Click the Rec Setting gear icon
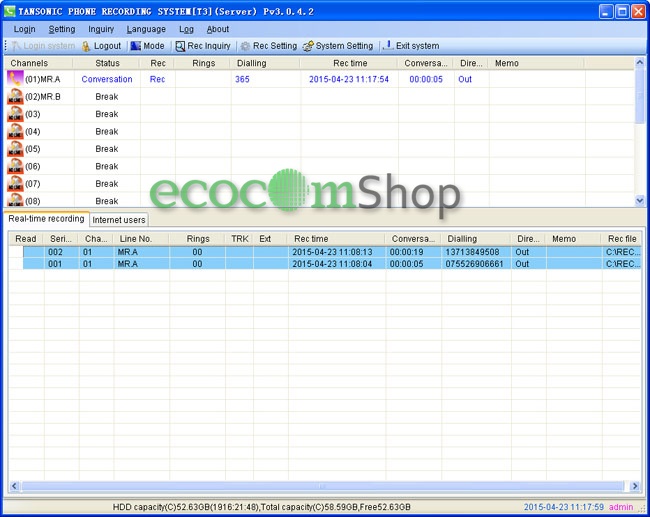The height and width of the screenshot is (517, 650). click(245, 46)
